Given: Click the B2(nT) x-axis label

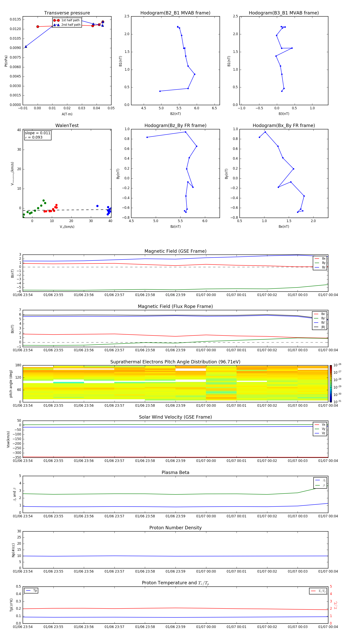Looking at the screenshot, I should coord(175,114).
